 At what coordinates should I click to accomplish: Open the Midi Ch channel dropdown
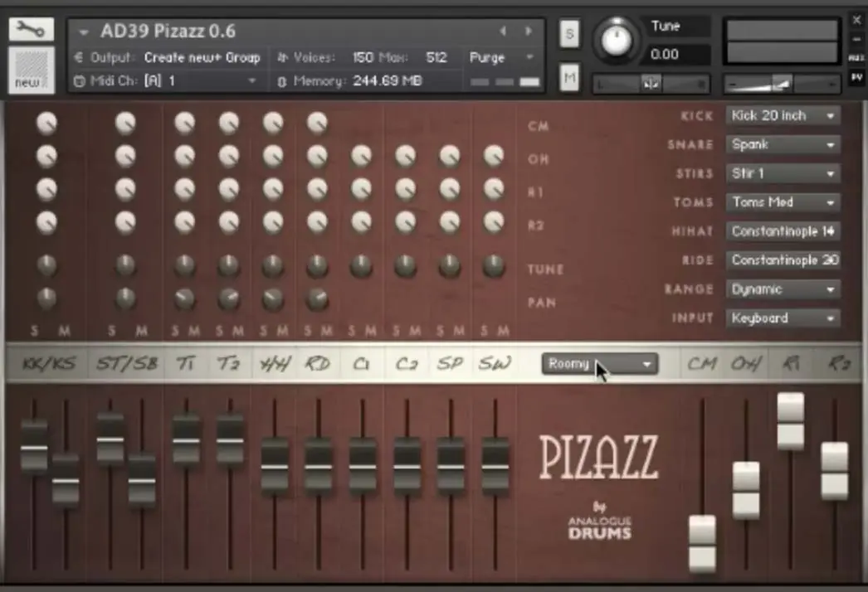[x=200, y=80]
